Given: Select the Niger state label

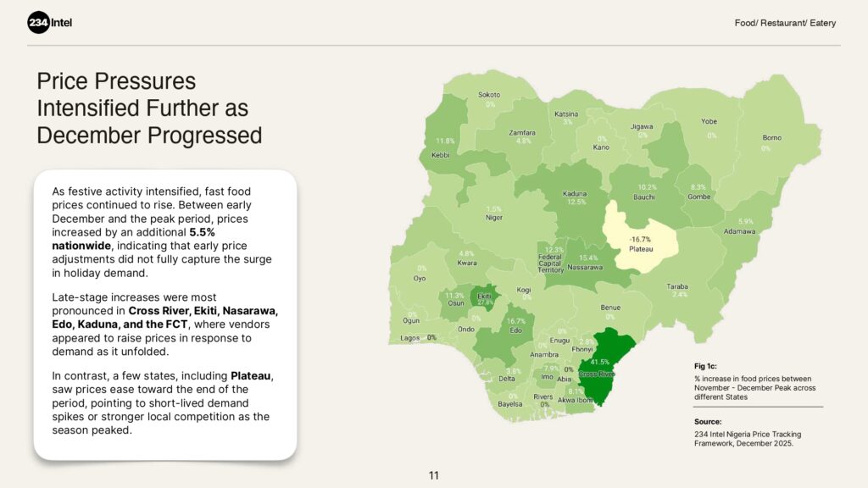Looking at the screenshot, I should pos(493,217).
